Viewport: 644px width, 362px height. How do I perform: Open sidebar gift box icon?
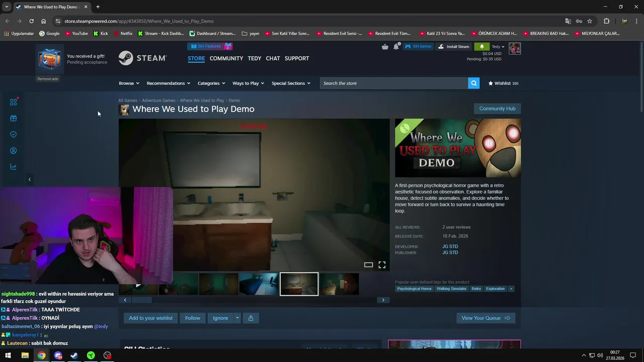tap(14, 118)
